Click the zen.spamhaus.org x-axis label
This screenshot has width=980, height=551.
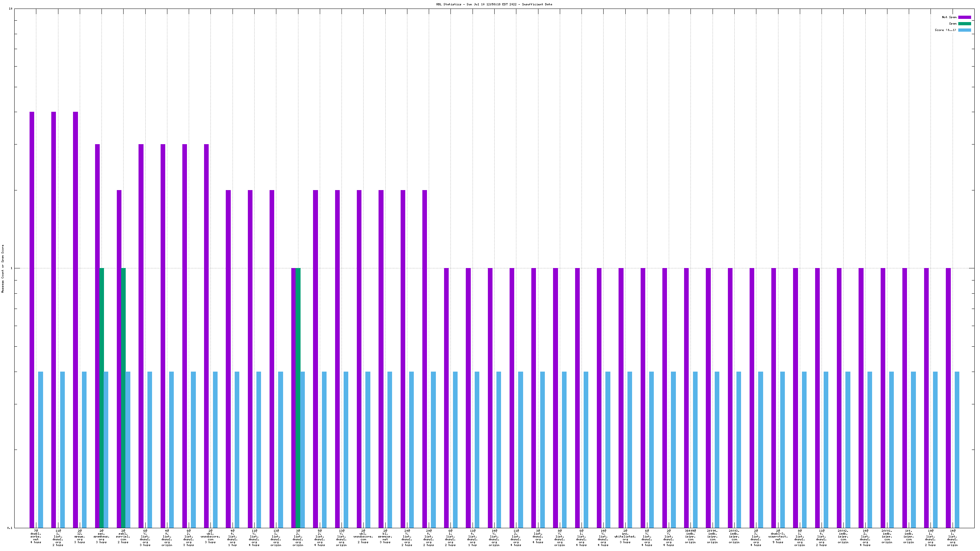pos(101,536)
